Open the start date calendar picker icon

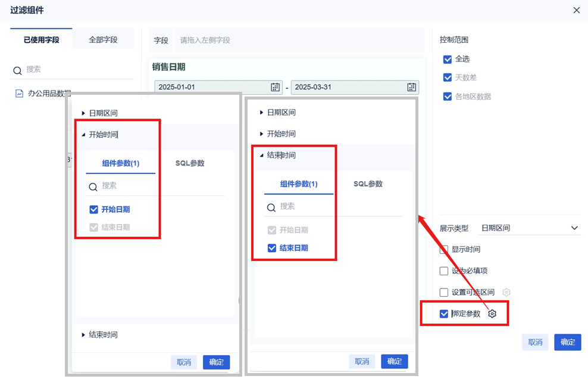(x=275, y=87)
